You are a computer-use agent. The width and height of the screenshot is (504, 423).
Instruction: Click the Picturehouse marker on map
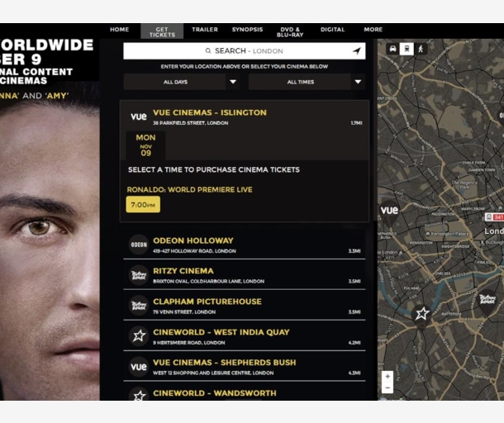487,302
